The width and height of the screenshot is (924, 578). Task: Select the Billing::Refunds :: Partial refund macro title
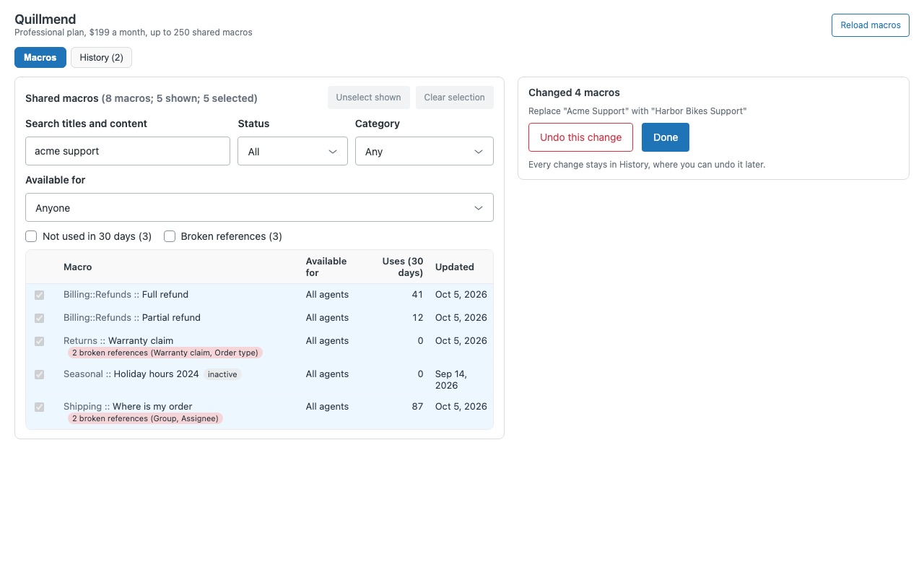coord(132,318)
